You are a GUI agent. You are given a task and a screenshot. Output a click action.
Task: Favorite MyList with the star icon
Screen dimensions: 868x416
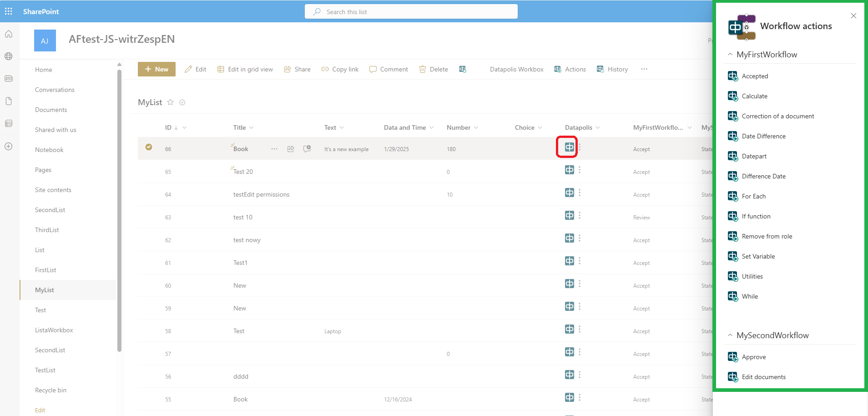point(171,102)
